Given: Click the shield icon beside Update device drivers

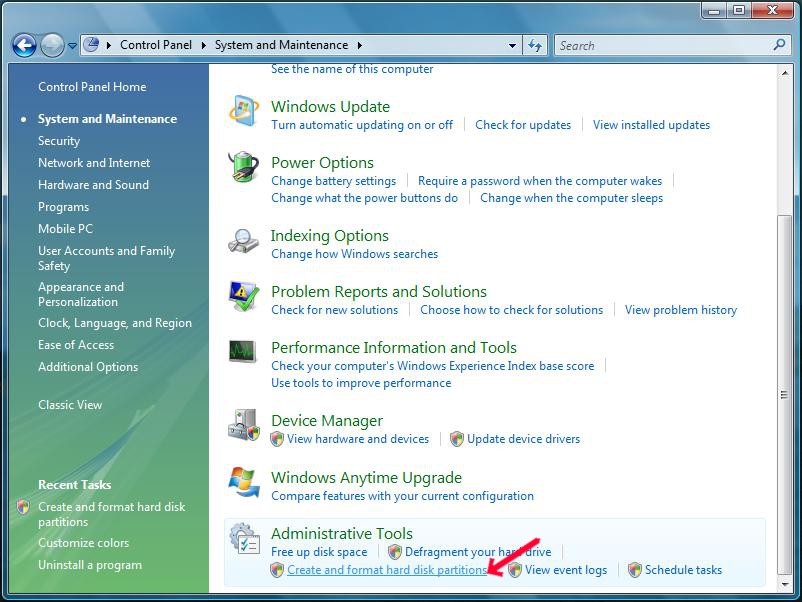Looking at the screenshot, I should click(457, 439).
